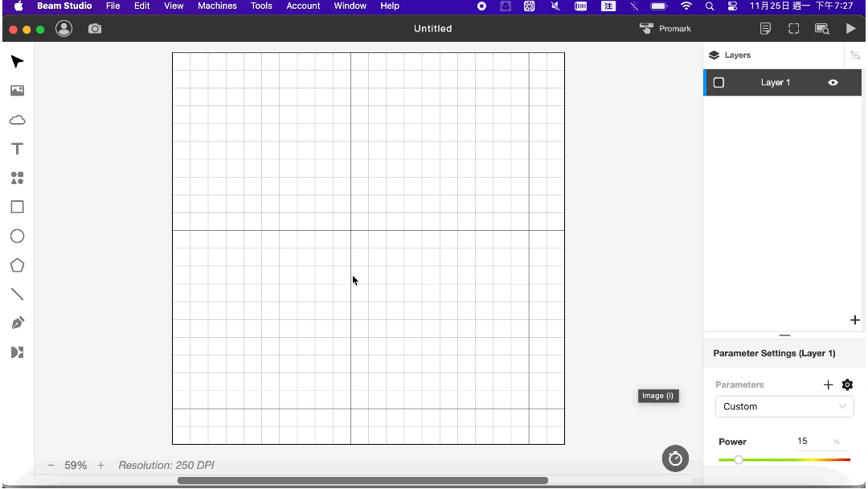Click the Wi-Fi status icon

(686, 6)
